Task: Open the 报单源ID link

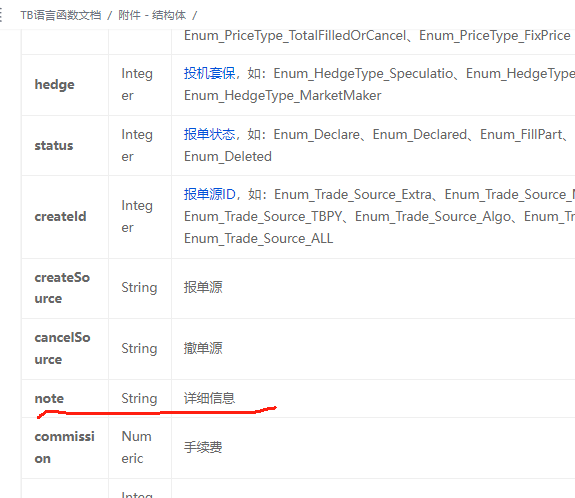Action: coord(209,194)
